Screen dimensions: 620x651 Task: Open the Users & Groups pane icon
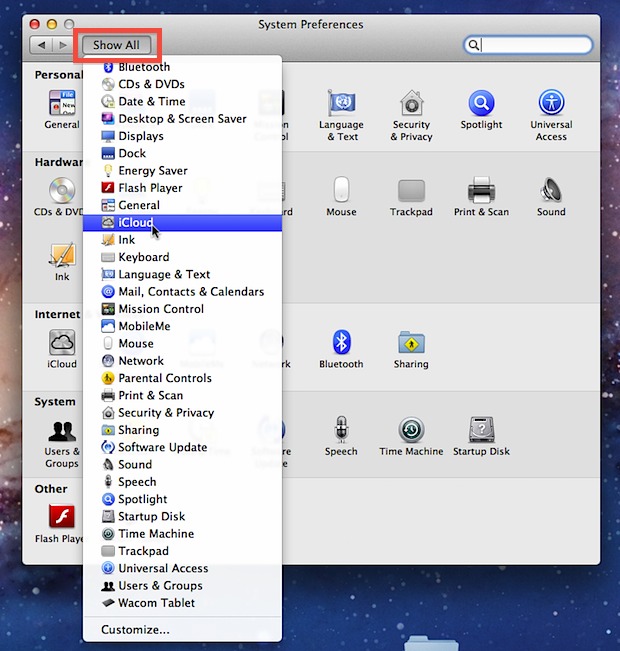pos(62,431)
